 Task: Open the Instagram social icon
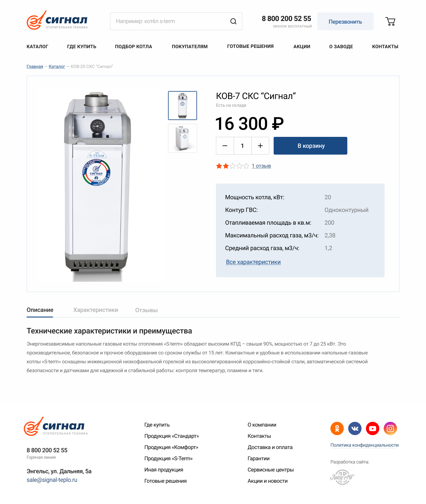tap(390, 428)
